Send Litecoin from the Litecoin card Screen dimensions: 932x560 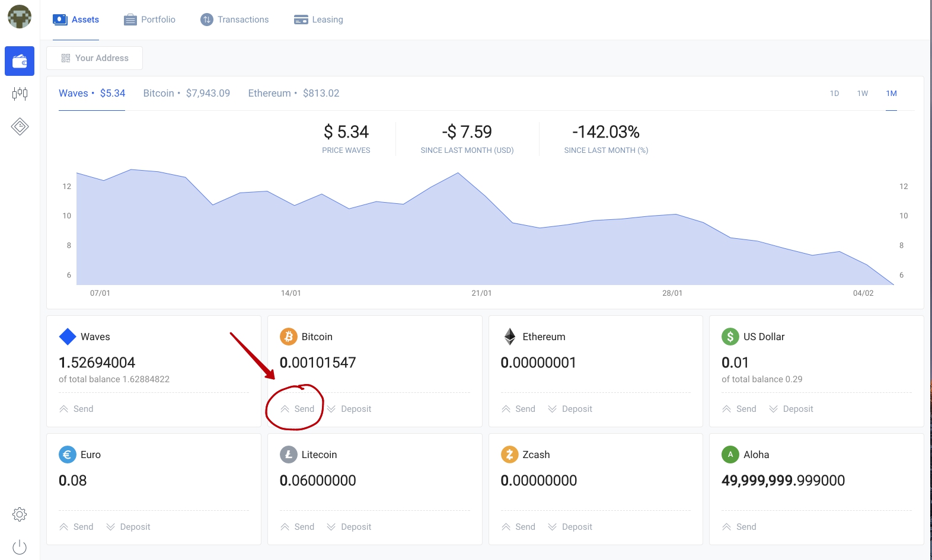[x=298, y=527]
